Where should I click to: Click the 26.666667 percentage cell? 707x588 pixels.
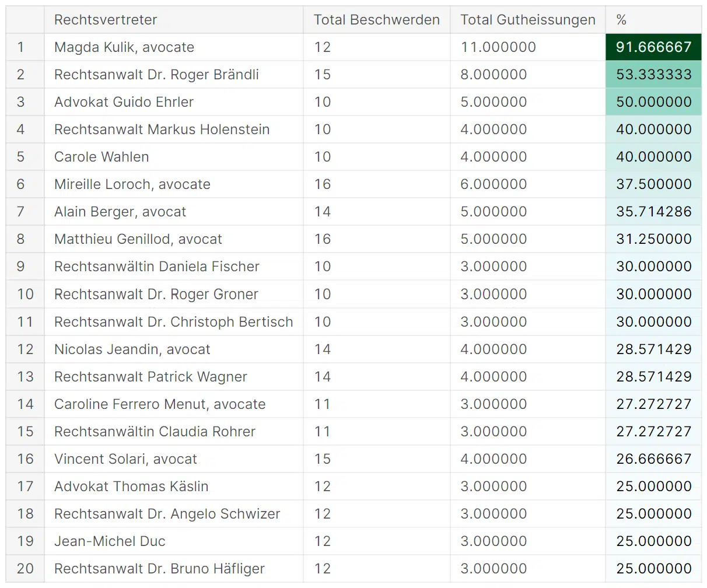pyautogui.click(x=653, y=459)
